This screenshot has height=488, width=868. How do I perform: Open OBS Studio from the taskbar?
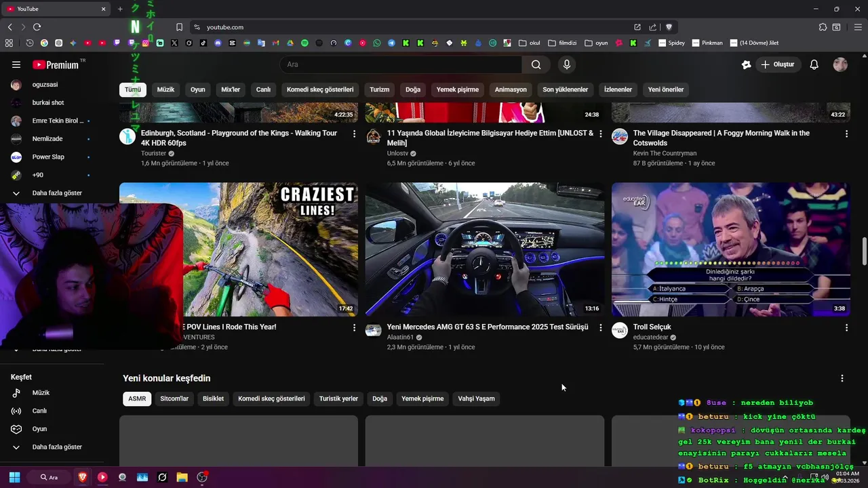coord(201,477)
